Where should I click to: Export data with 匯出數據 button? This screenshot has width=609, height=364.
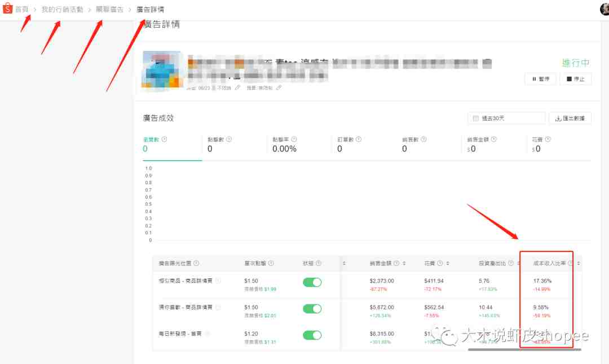(x=570, y=118)
